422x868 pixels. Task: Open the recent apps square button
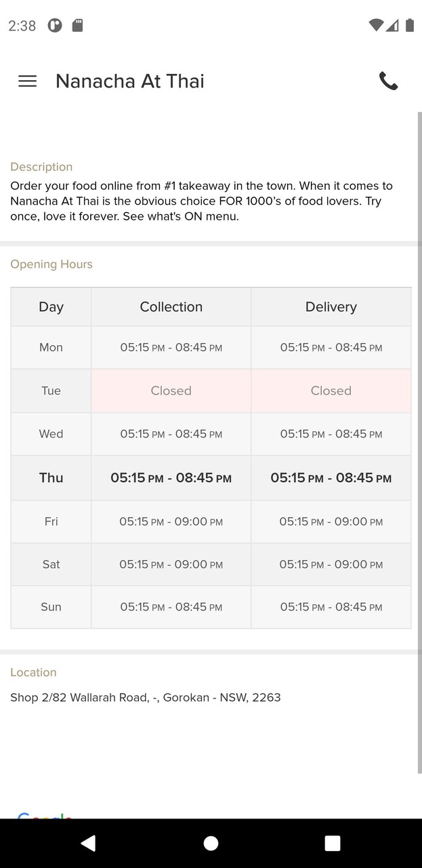332,843
